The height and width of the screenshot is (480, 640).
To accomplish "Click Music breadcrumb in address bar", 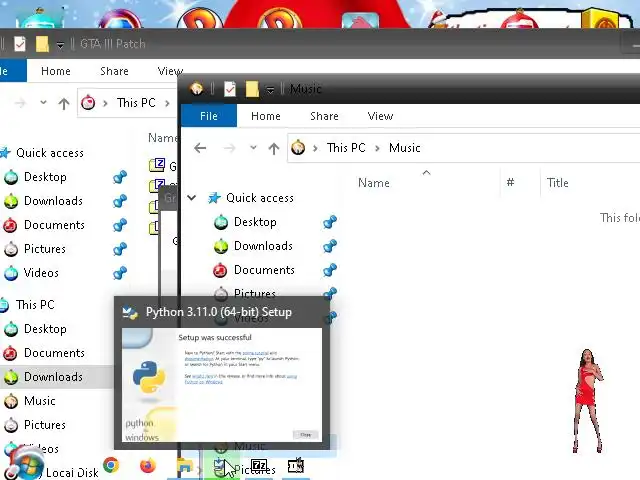I will click(404, 147).
